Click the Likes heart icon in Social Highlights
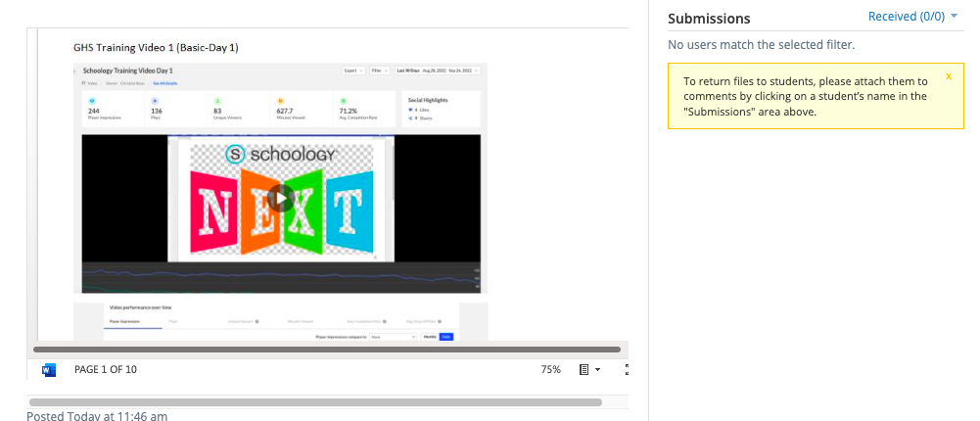The height and width of the screenshot is (421, 980). click(x=410, y=110)
